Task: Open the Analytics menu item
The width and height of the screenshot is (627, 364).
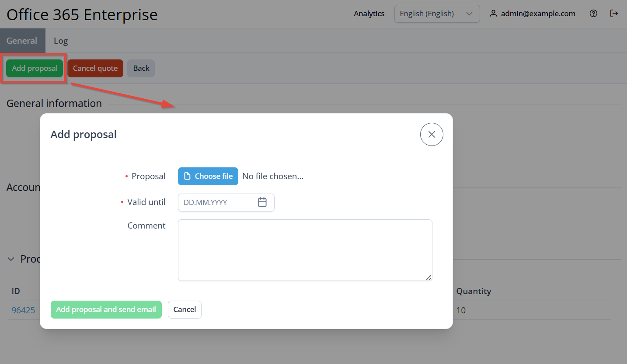Action: point(369,14)
